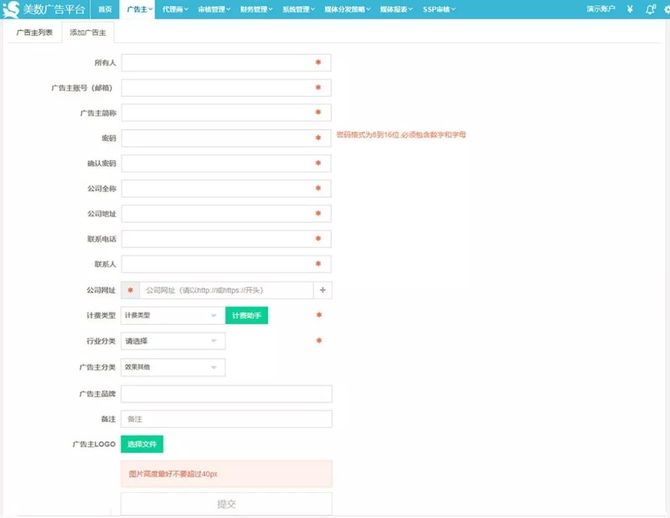Focus the 联系电话 input field
The width and height of the screenshot is (670, 518).
click(x=226, y=239)
